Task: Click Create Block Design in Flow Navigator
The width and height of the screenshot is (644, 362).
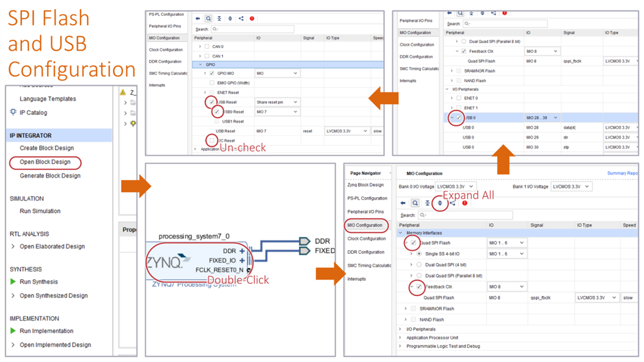Action: tap(47, 148)
